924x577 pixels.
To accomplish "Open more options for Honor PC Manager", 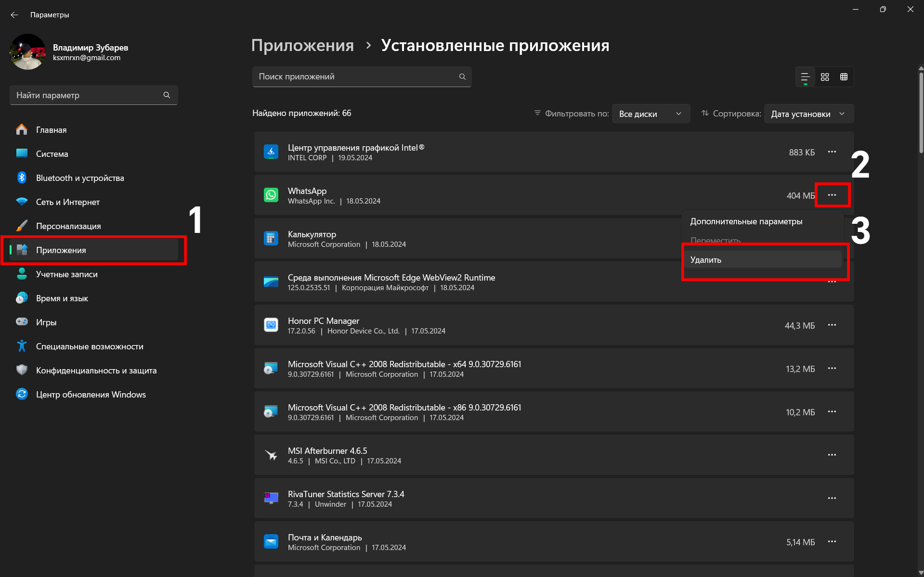I will pyautogui.click(x=832, y=325).
